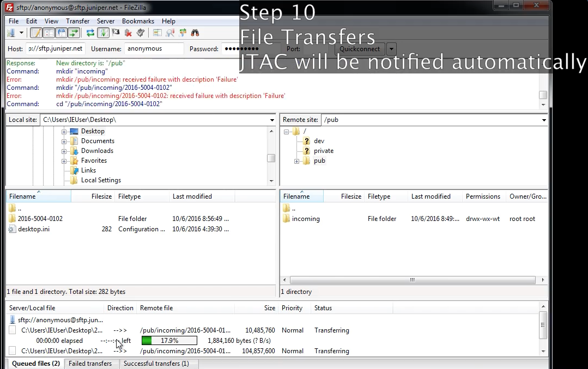Tick the checkbox for the 104,857,600 byte transfer
The image size is (588, 369).
coord(13,350)
